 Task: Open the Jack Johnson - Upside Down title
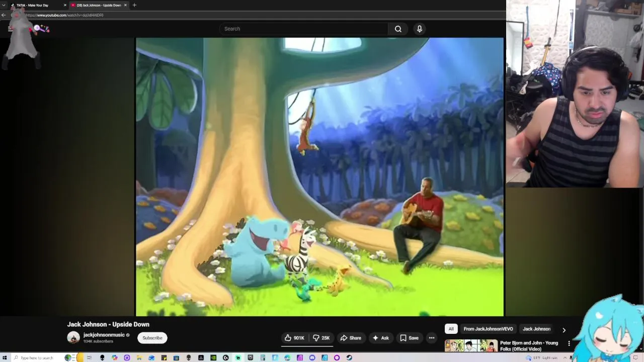108,324
